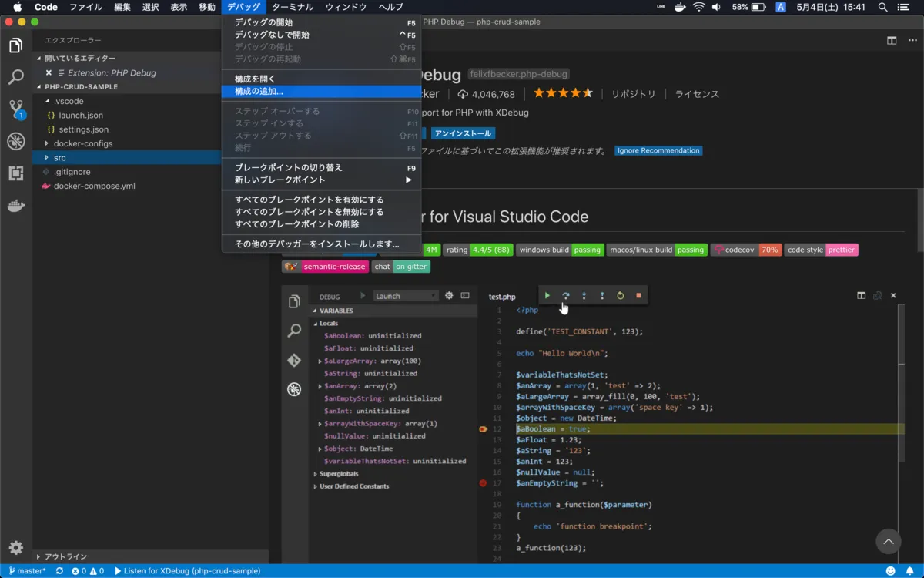Open the Extensions view in activity bar

click(15, 173)
